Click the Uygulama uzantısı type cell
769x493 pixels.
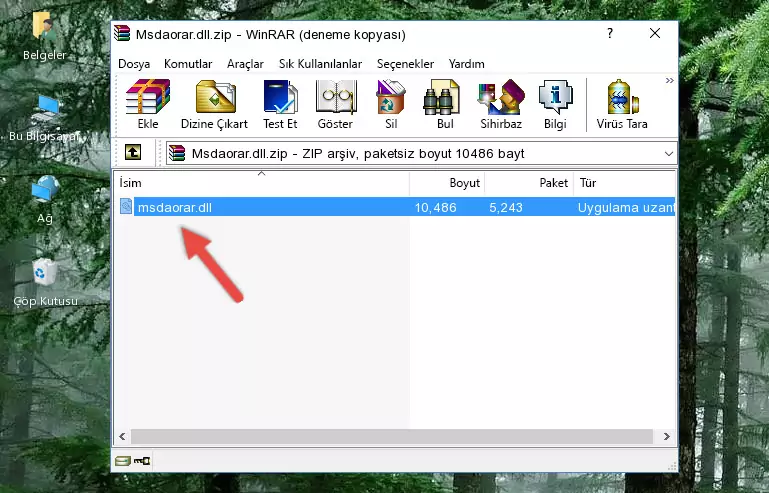(x=626, y=208)
